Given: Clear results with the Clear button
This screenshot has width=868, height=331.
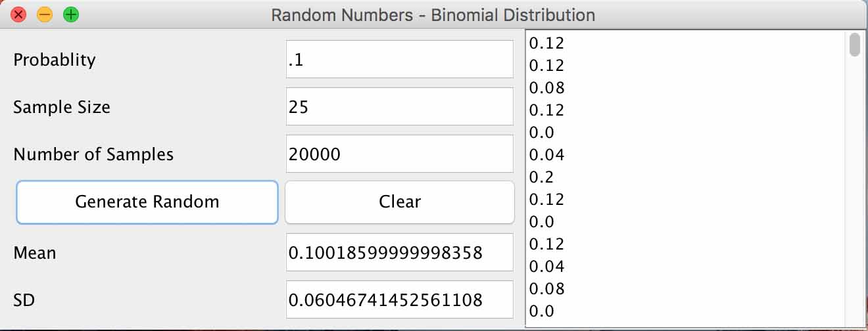Looking at the screenshot, I should click(400, 202).
